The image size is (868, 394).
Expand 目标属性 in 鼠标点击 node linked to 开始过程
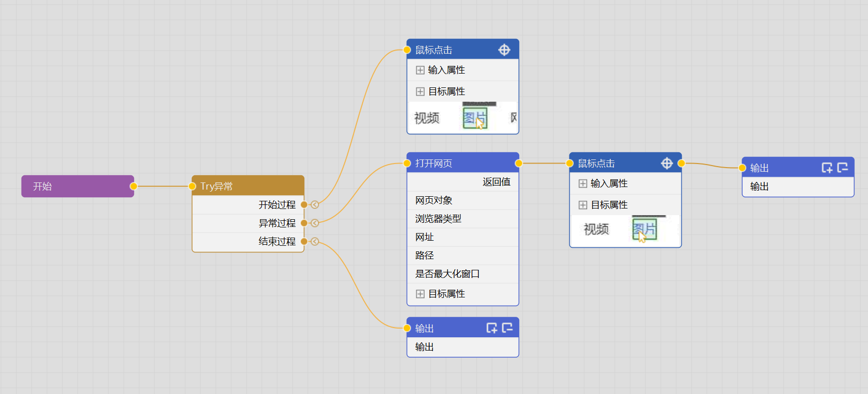pos(420,91)
